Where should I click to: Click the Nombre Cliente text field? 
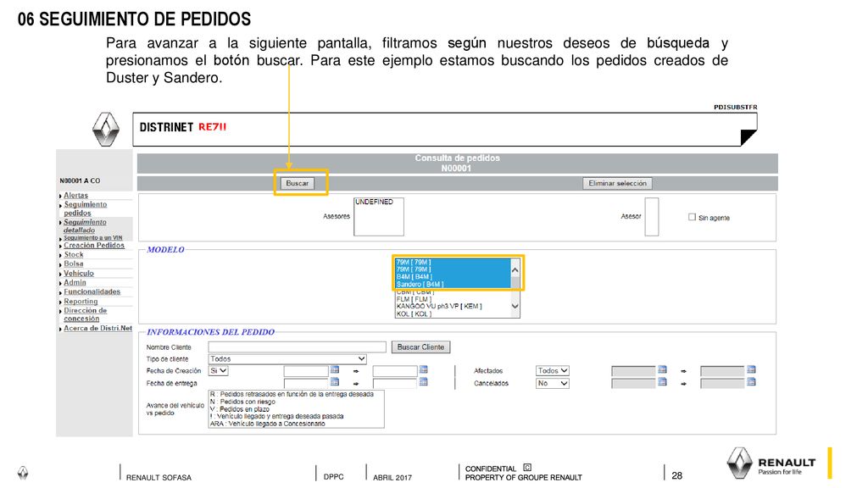298,347
